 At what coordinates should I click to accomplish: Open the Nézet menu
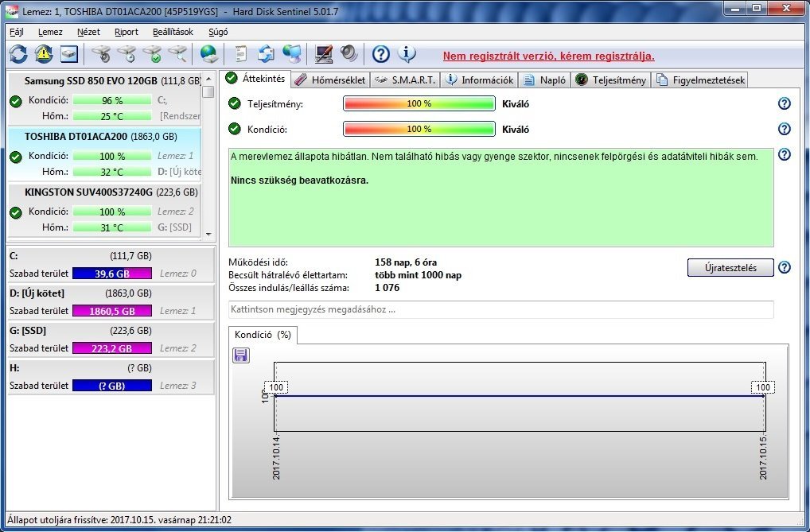pyautogui.click(x=88, y=32)
